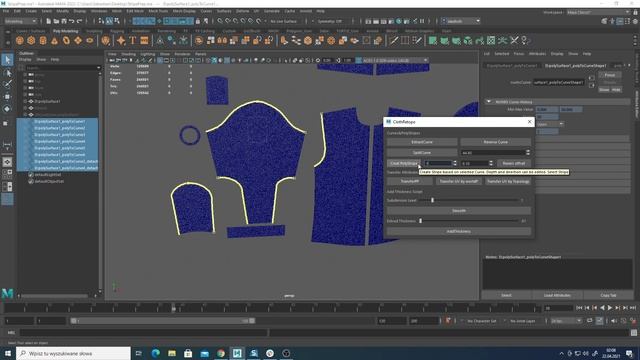Select the Lasso tool in the toolbox
This screenshot has height=360, width=640.
click(x=7, y=73)
